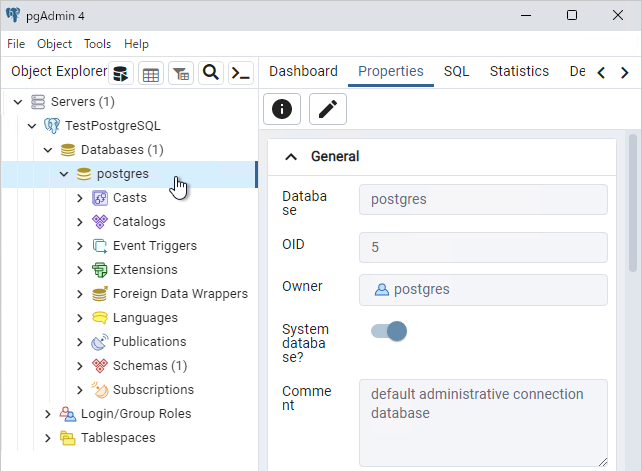The image size is (642, 471).
Task: Click the Subscriptions icon
Action: (100, 390)
